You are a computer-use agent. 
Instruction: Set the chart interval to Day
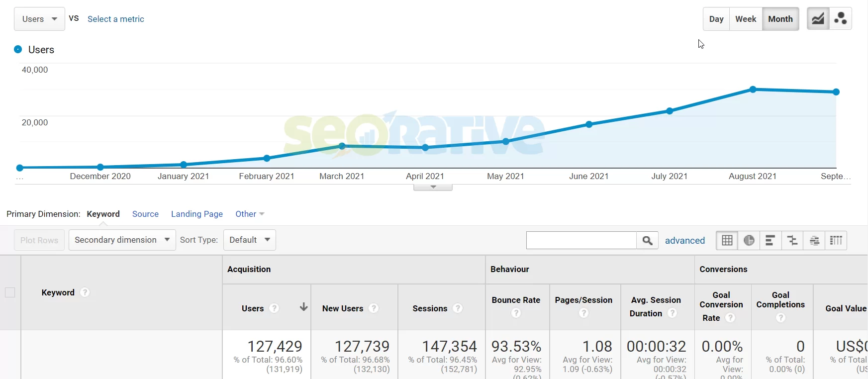coord(716,19)
